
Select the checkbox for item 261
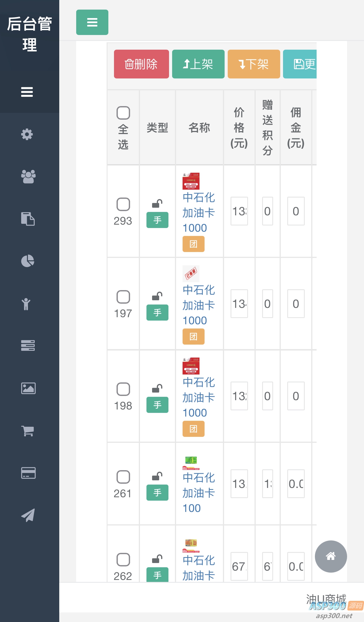click(x=123, y=477)
